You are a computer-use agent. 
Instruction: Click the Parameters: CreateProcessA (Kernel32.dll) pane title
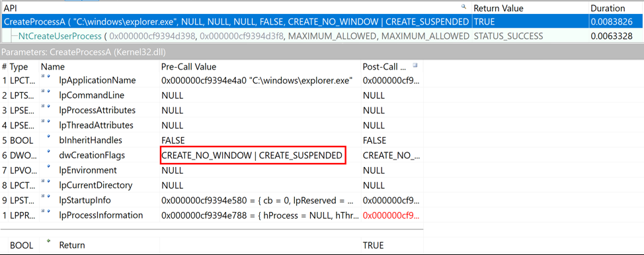click(x=84, y=52)
